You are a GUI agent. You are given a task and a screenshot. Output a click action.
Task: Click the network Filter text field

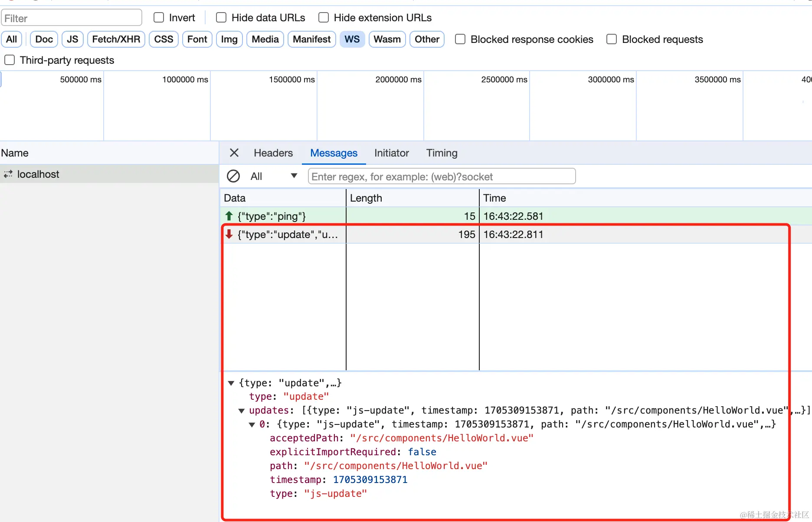(x=72, y=18)
